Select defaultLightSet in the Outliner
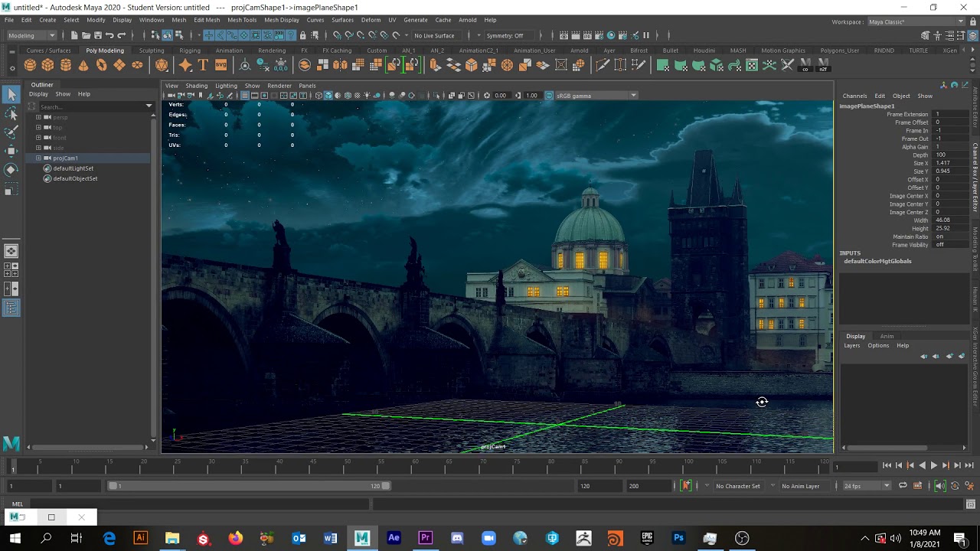Image resolution: width=980 pixels, height=551 pixels. 73,168
